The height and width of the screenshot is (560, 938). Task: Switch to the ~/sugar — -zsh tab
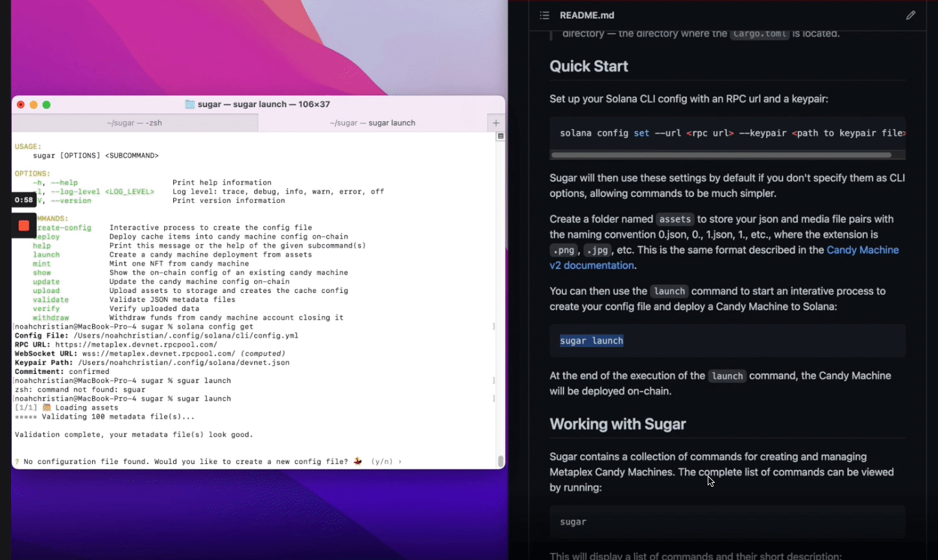[x=135, y=122]
